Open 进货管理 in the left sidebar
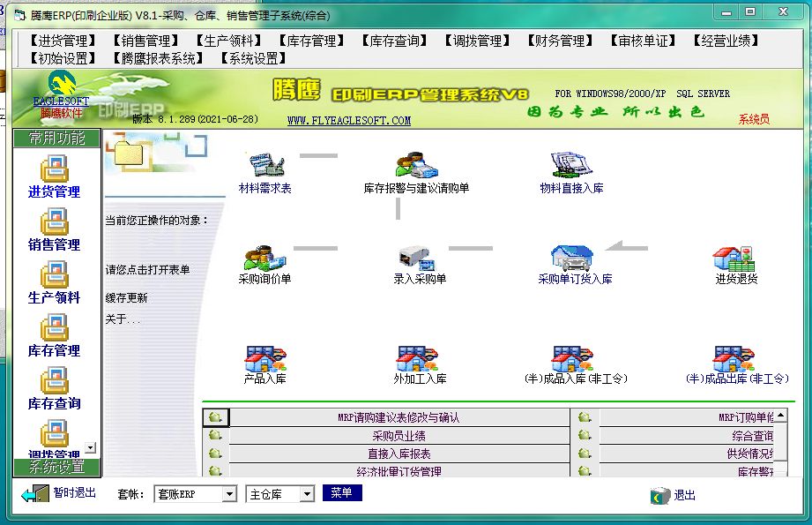The width and height of the screenshot is (812, 525). 55,176
